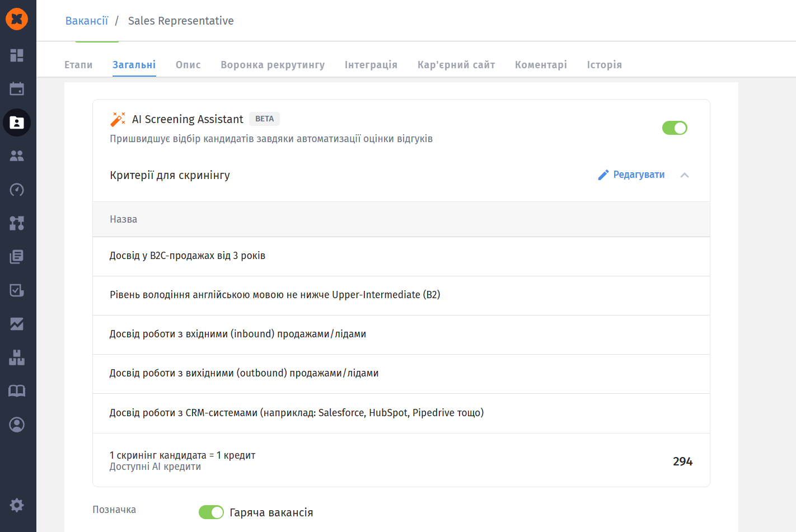Switch to the Воронка рекрутингу tab
The height and width of the screenshot is (532, 796).
[273, 65]
